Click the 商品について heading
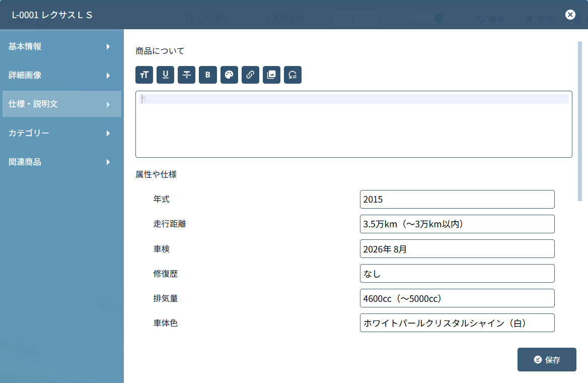This screenshot has width=588, height=383. click(160, 51)
